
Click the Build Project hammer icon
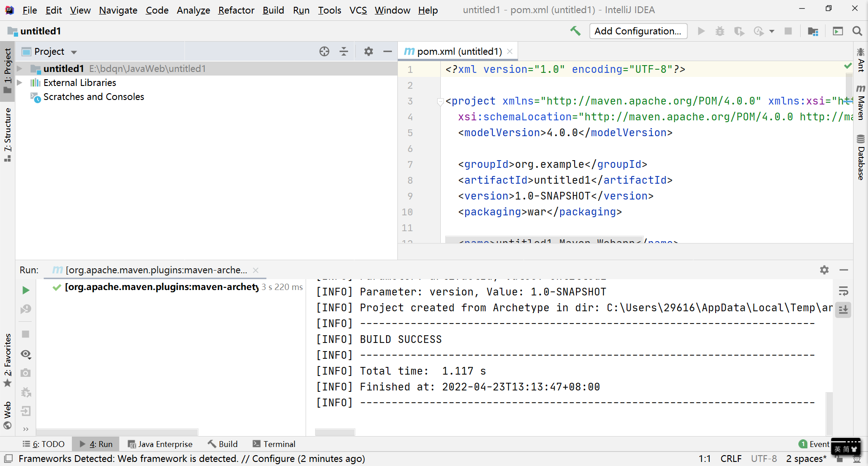pyautogui.click(x=575, y=31)
